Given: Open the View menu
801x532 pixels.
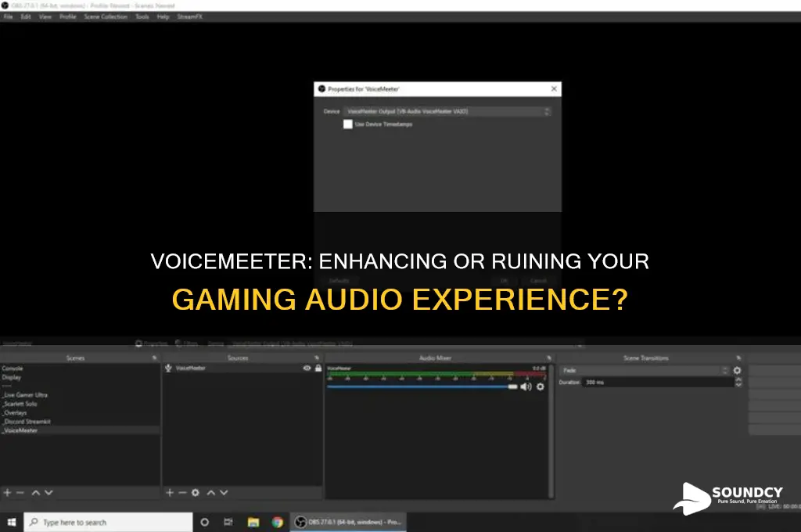Looking at the screenshot, I should click(x=45, y=17).
